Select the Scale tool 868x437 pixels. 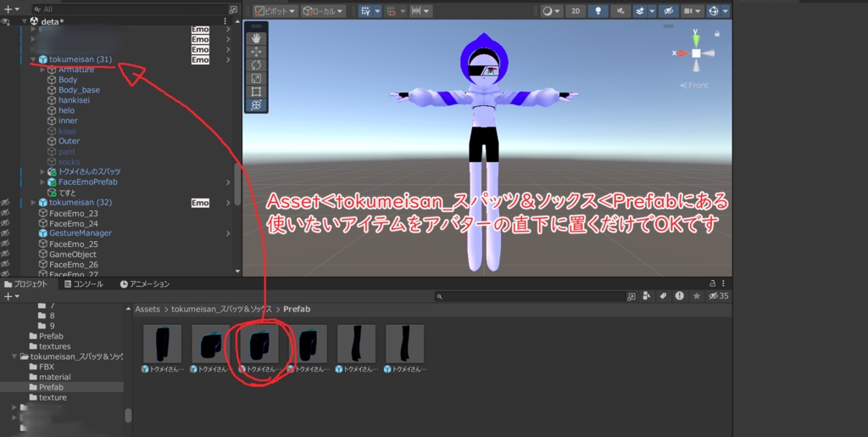point(256,78)
